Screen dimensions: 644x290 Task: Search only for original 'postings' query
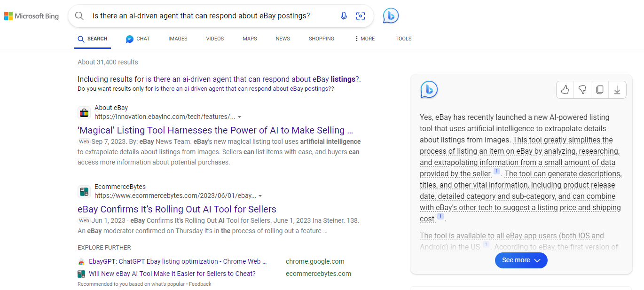point(243,88)
